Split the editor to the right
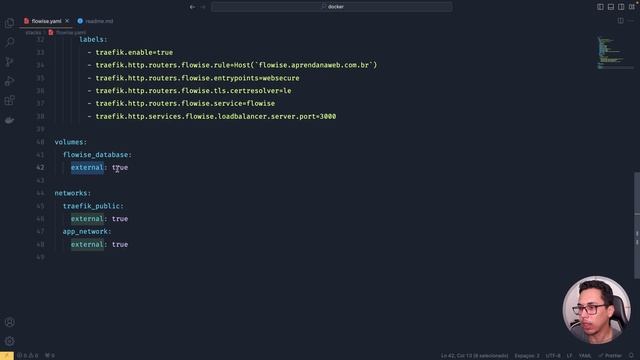 coord(620,21)
